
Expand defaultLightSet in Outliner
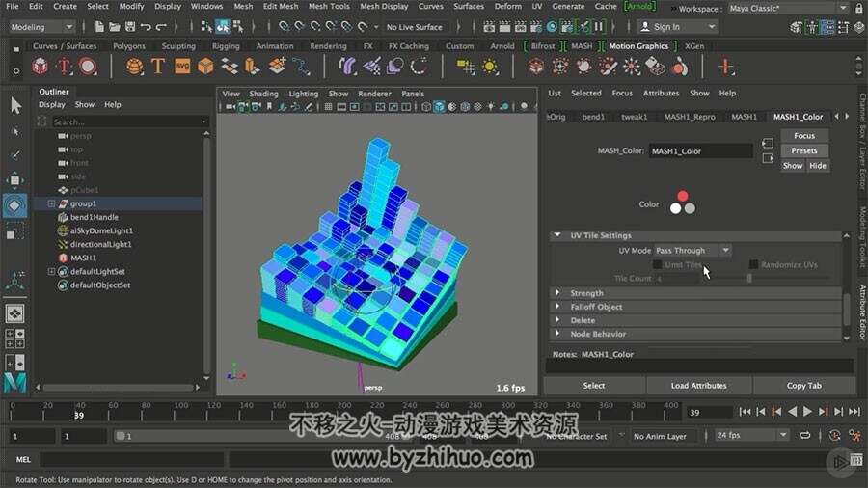click(x=51, y=272)
